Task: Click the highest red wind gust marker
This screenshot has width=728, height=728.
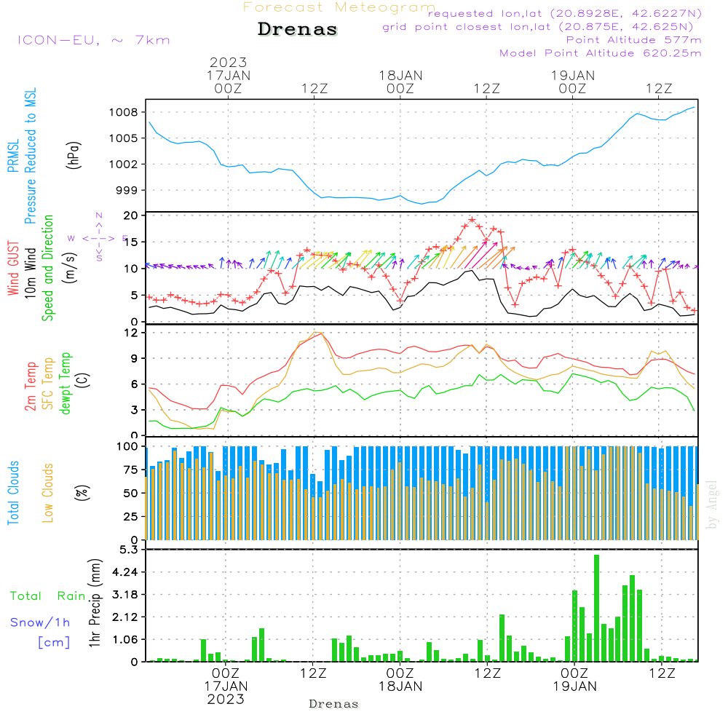Action: coord(472,220)
